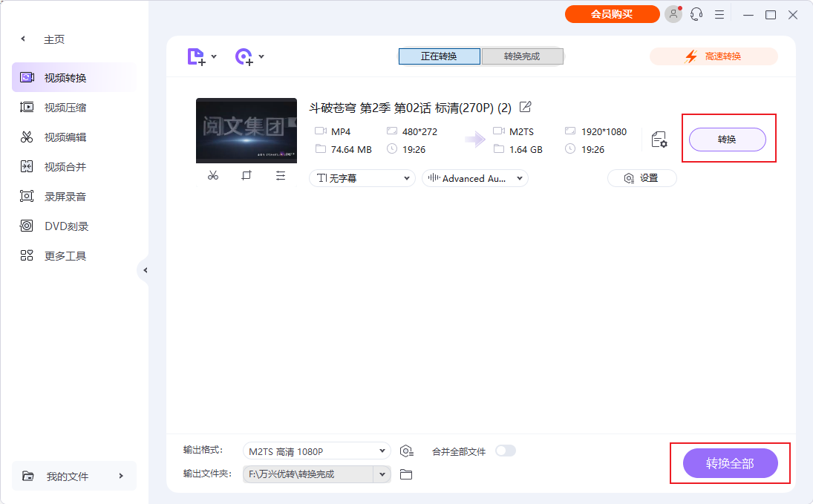Select 视频压缩 in the sidebar

[x=65, y=108]
